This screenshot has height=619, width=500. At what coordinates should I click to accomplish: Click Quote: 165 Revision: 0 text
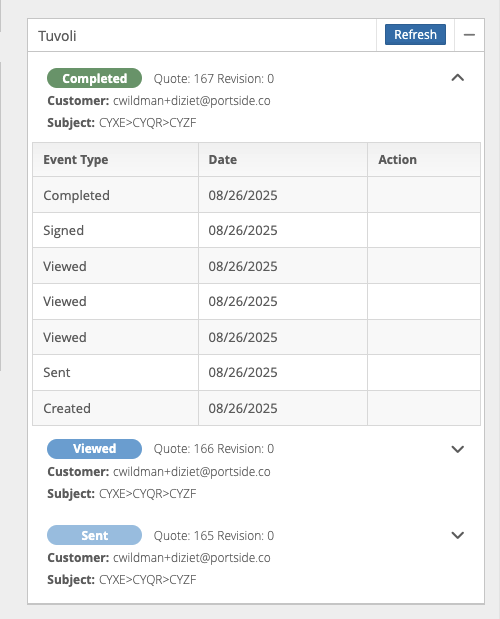pos(213,536)
